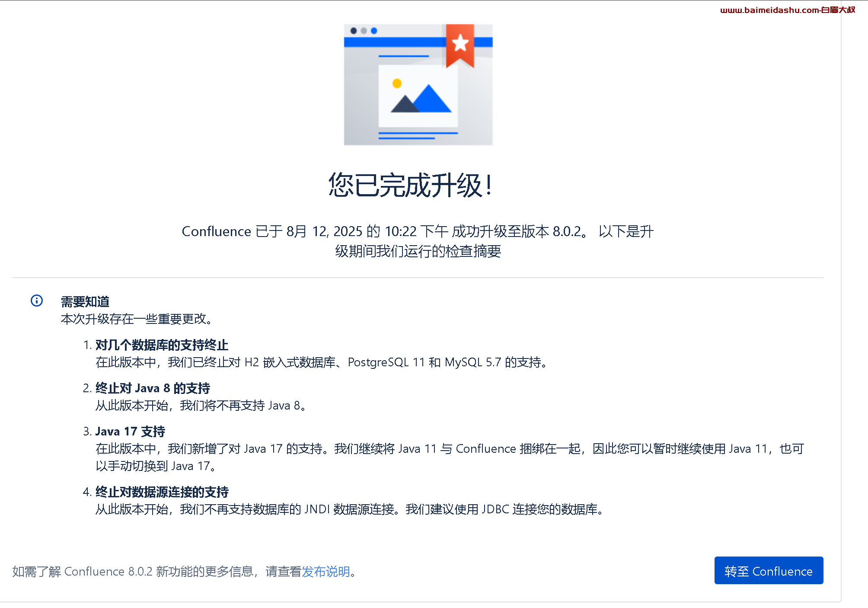Click text 从此版本开始，我们将不再支持 Java 8。
868x608 pixels.
pos(202,406)
